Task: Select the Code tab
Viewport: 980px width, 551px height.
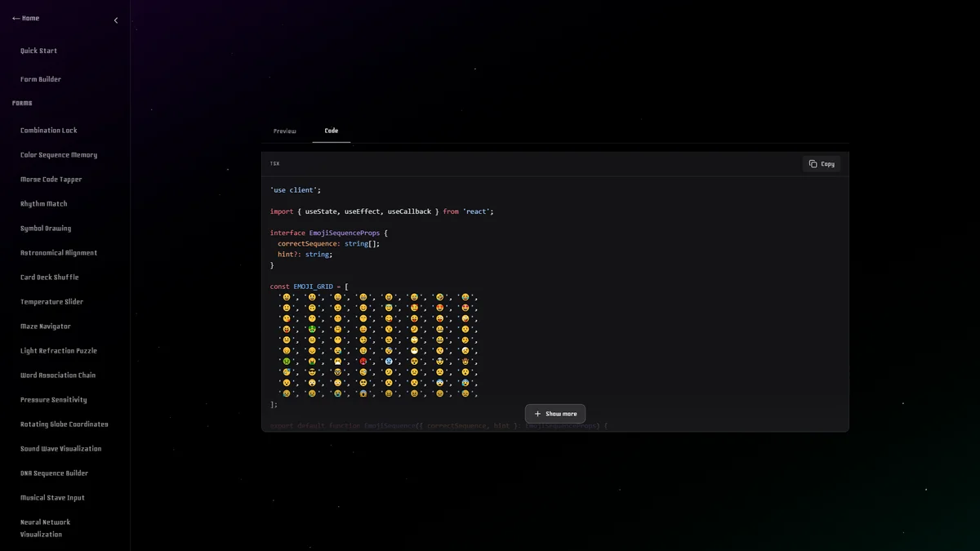Action: 331,131
